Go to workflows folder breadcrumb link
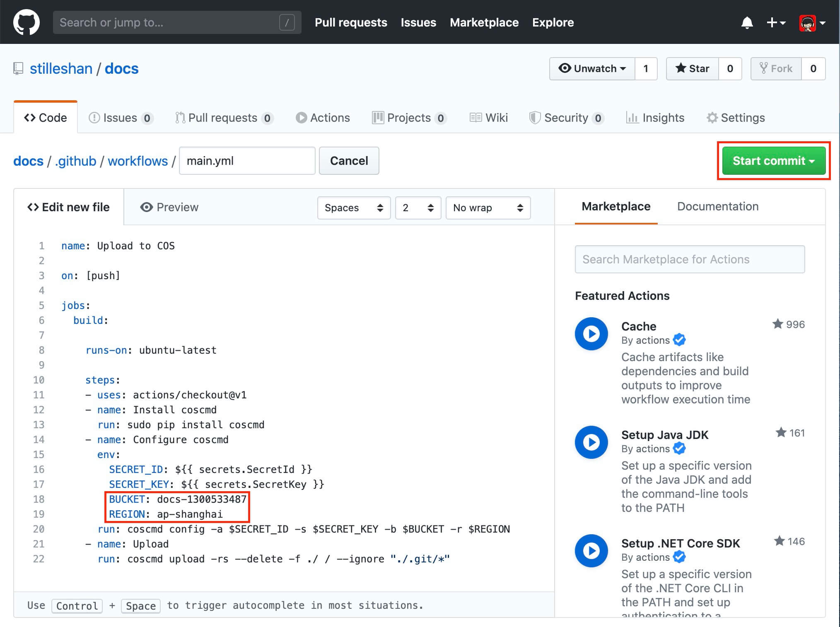Viewport: 840px width, 627px height. coord(138,161)
